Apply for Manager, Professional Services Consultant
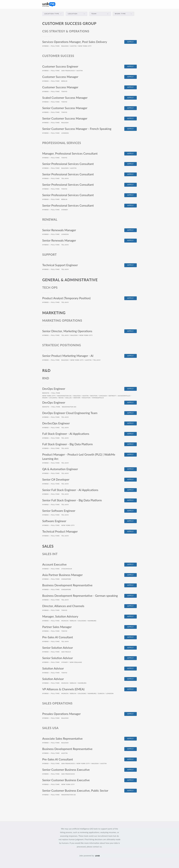This screenshot has width=179, height=868. (130, 153)
